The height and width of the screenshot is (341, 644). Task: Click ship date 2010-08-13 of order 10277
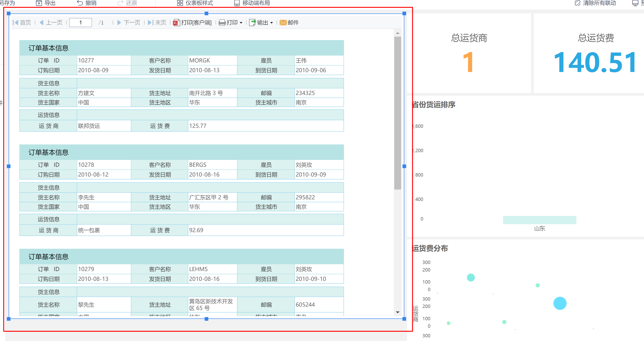pyautogui.click(x=212, y=70)
